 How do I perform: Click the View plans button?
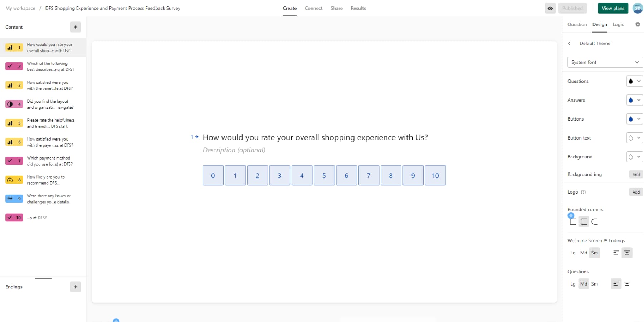click(613, 8)
